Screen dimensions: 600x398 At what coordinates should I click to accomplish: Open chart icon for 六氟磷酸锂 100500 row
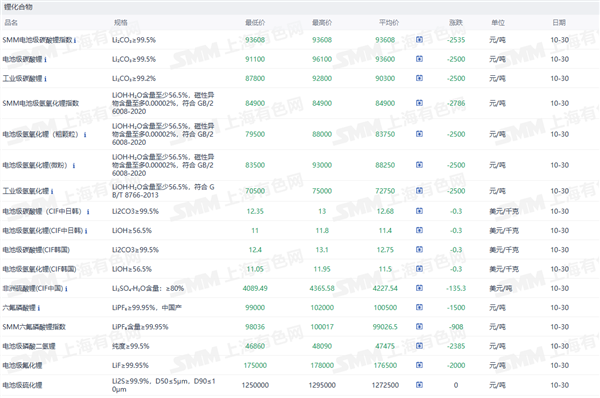[419, 307]
